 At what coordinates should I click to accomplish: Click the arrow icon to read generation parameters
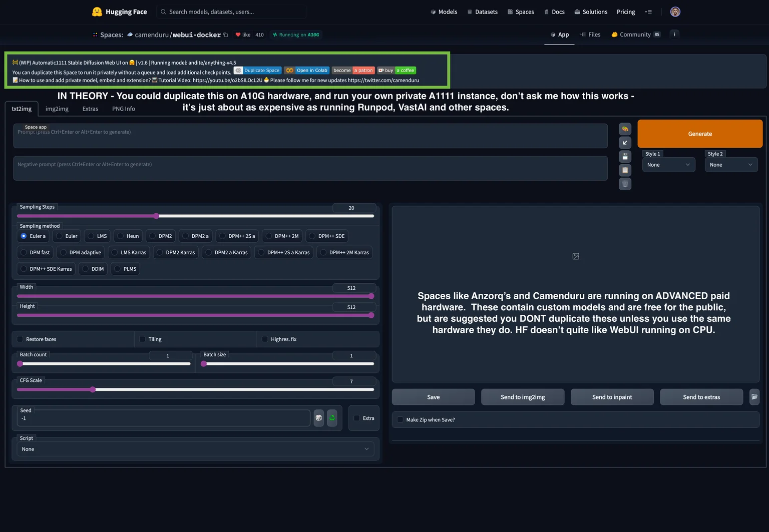(625, 143)
